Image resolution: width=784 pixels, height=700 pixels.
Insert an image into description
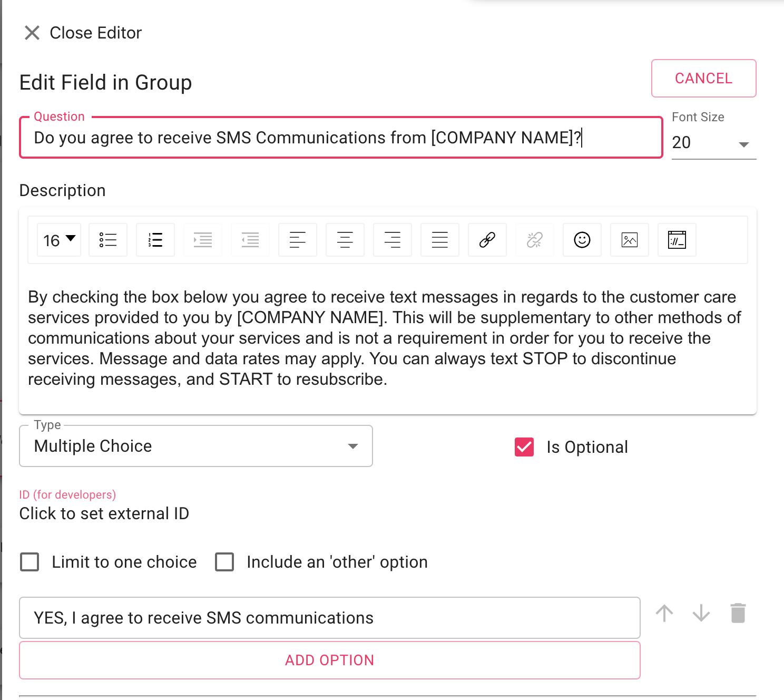(630, 240)
